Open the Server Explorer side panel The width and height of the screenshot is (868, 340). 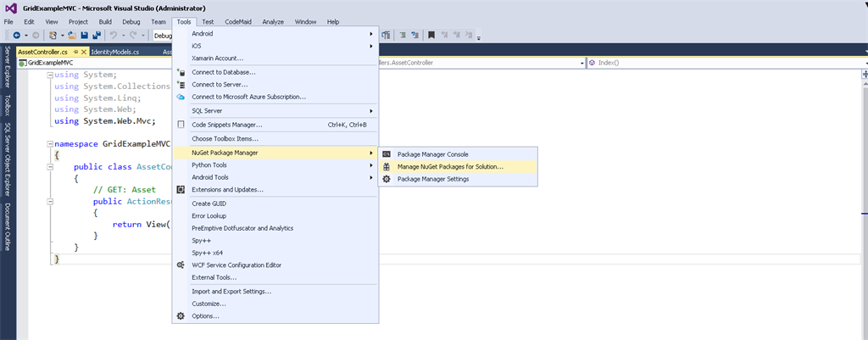[x=7, y=68]
